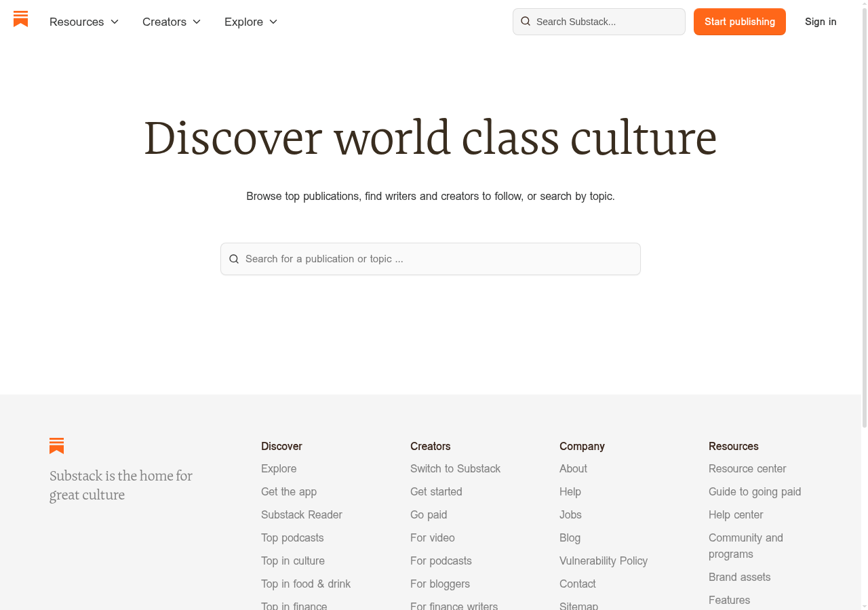
Task: Open Top in food & drink
Action: 306,584
